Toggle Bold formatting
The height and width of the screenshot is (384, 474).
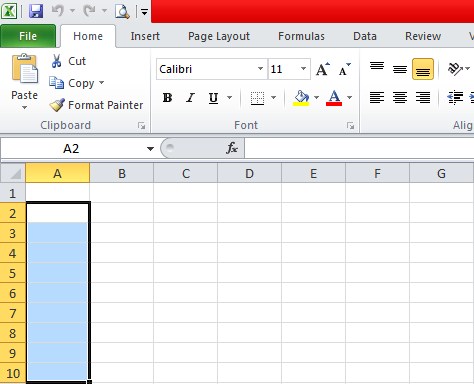click(167, 98)
